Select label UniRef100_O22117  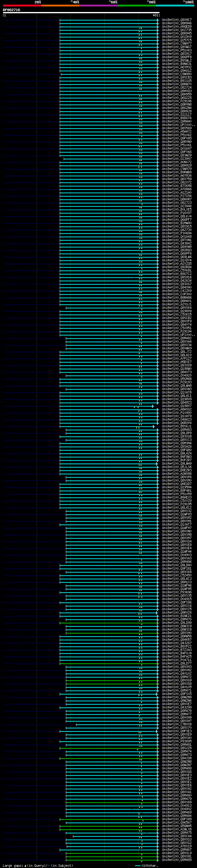pyautogui.click(x=177, y=115)
